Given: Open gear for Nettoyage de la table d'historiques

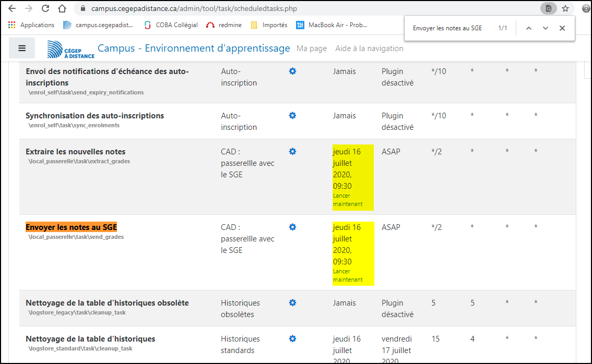Looking at the screenshot, I should [x=292, y=338].
